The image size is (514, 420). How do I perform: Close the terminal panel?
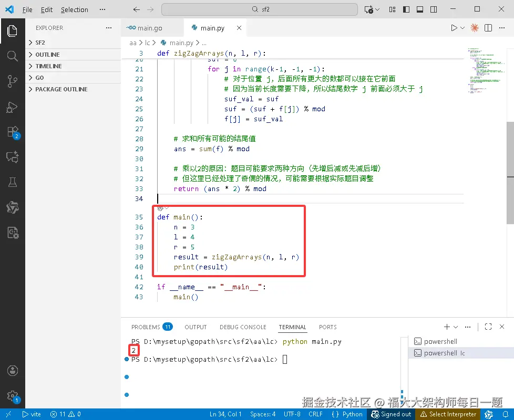pyautogui.click(x=502, y=327)
